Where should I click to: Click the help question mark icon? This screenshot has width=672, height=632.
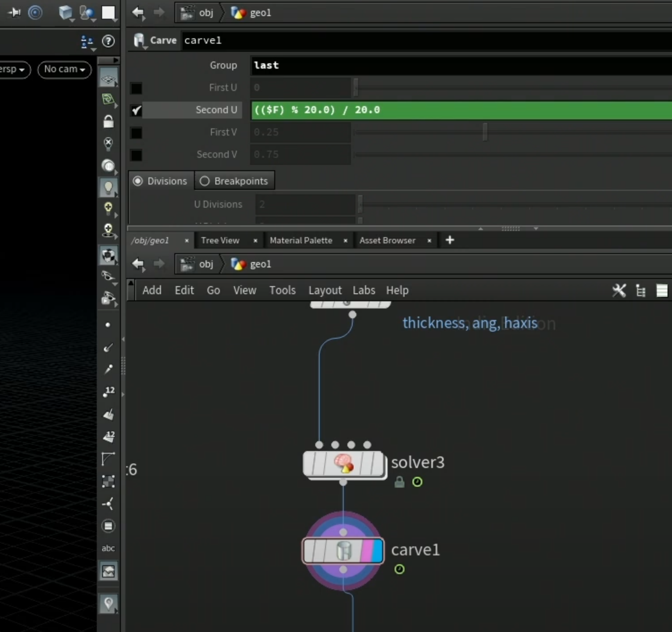pyautogui.click(x=108, y=41)
